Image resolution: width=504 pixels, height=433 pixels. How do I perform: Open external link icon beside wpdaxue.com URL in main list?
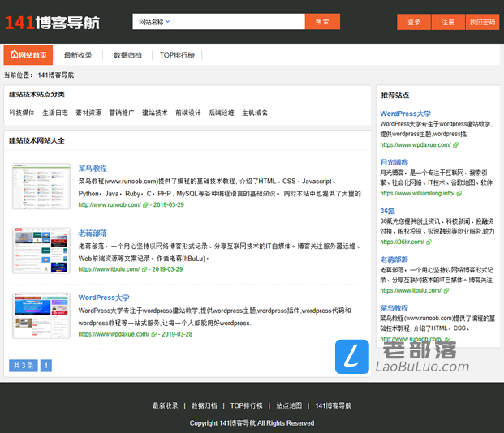point(153,334)
